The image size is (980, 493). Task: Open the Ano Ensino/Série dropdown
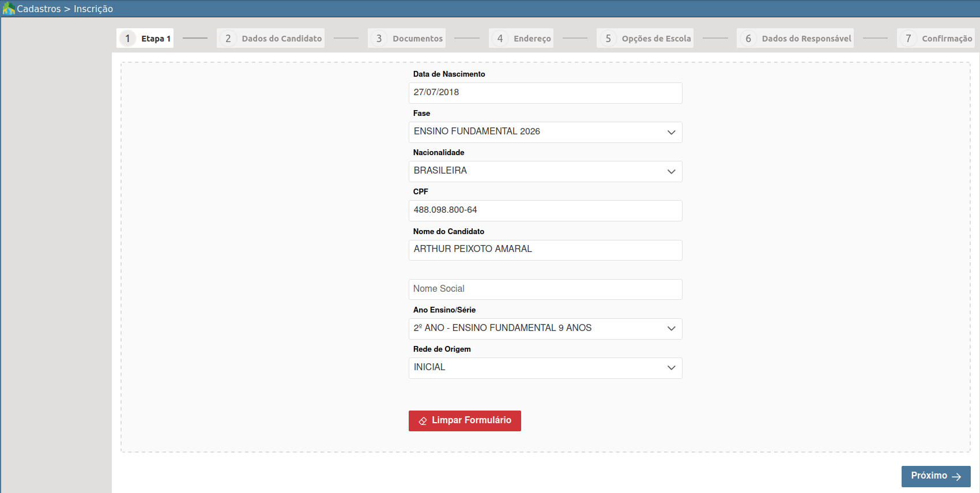click(x=545, y=329)
